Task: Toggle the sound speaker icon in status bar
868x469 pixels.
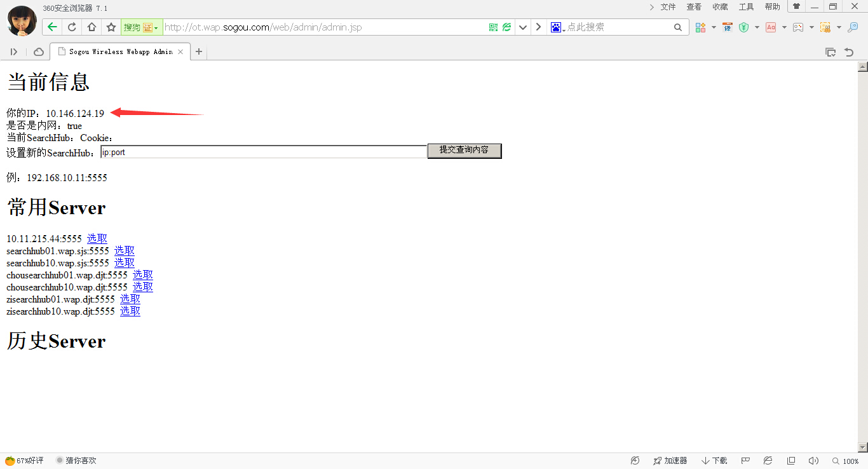Action: [813, 461]
